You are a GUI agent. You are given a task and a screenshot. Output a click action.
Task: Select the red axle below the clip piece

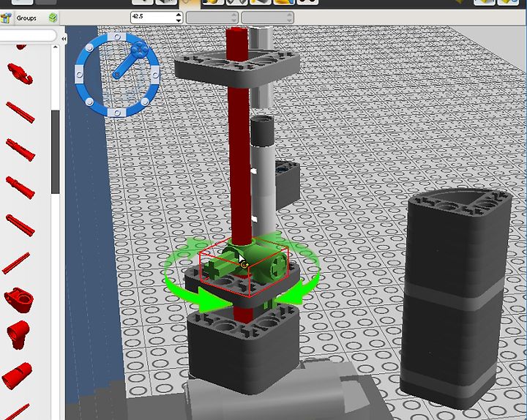20,112
